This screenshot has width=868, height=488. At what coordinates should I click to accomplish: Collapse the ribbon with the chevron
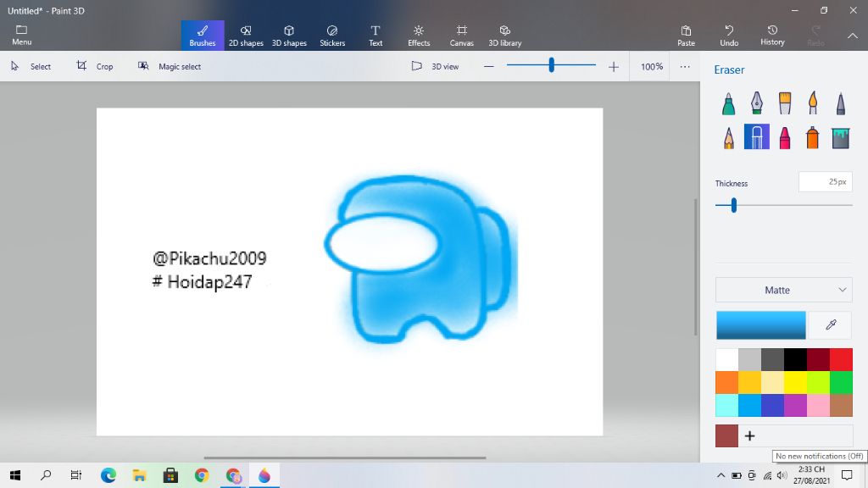[x=852, y=36]
